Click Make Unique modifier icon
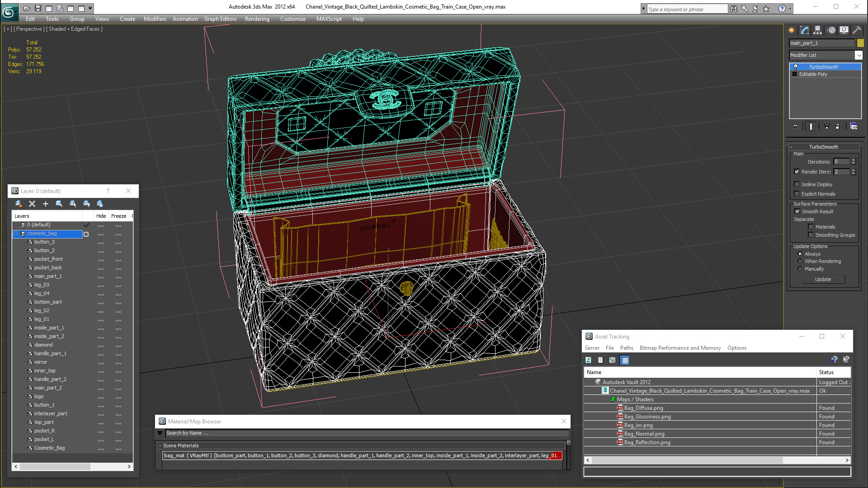 click(826, 127)
